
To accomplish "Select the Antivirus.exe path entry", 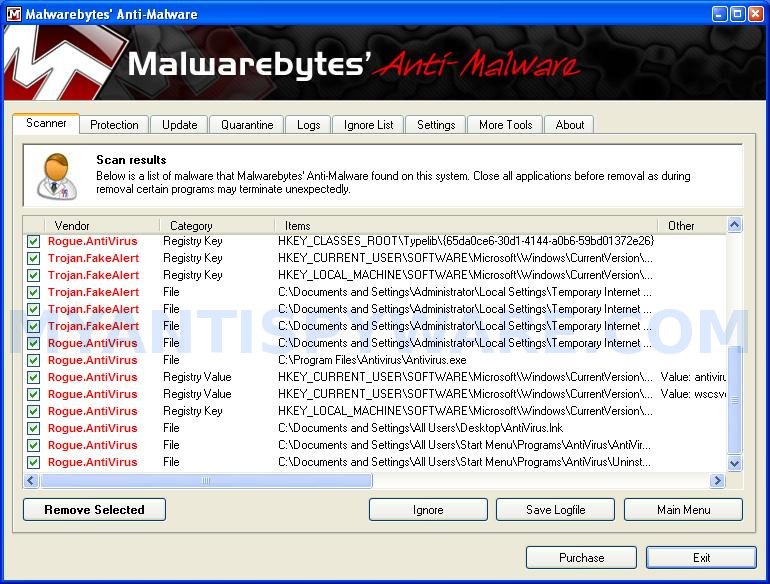I will tap(372, 360).
